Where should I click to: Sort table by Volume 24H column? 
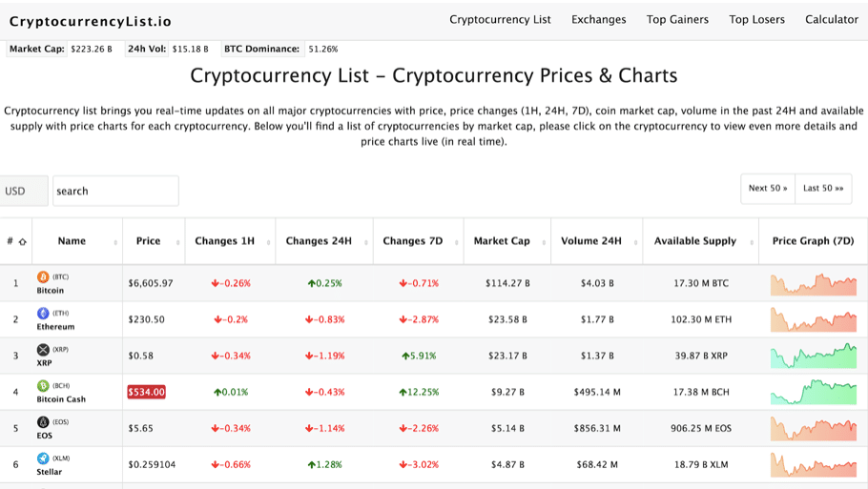pyautogui.click(x=597, y=241)
